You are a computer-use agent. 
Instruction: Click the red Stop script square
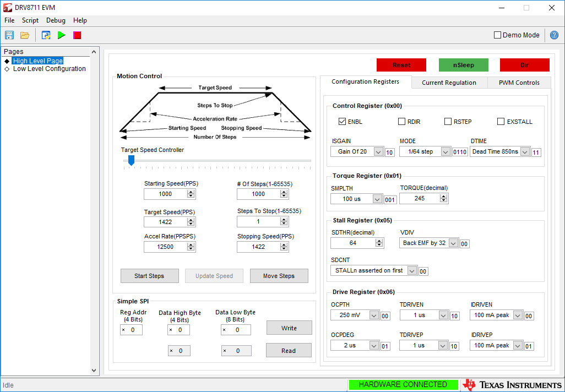(x=77, y=35)
